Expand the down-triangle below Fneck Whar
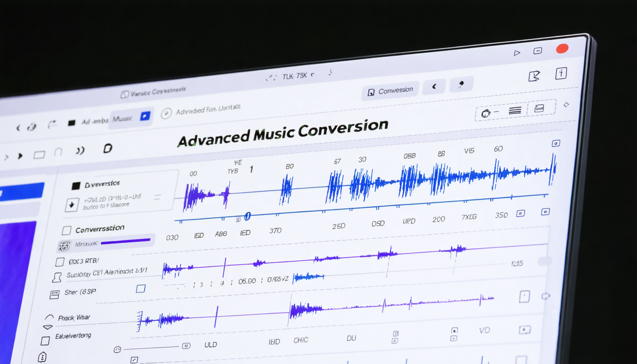Screen dimensions: 637x364 coord(48,327)
